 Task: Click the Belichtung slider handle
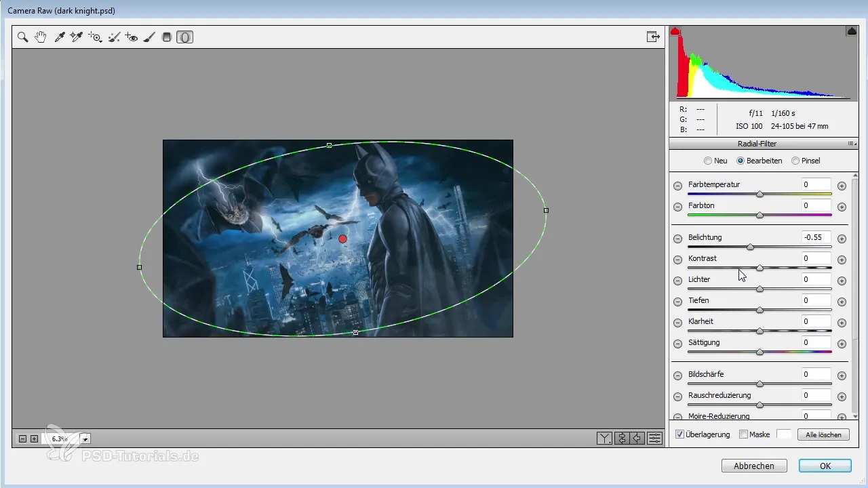[750, 247]
